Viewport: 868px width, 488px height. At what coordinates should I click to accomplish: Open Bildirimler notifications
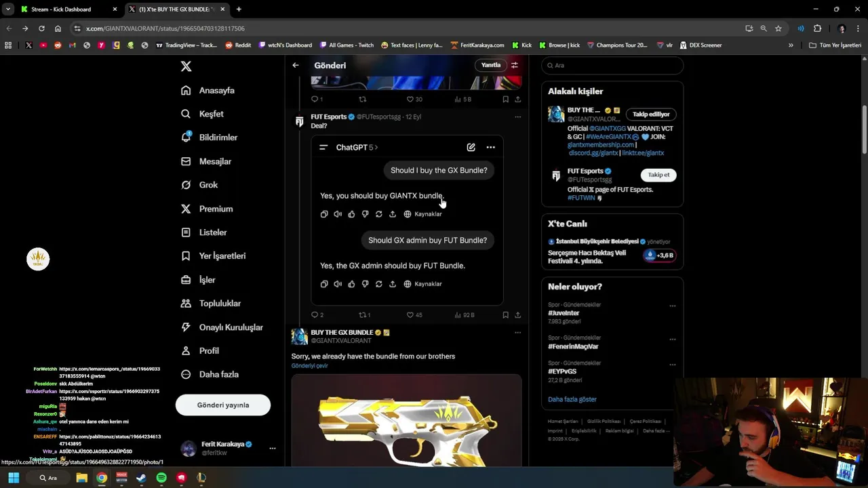[x=209, y=138]
